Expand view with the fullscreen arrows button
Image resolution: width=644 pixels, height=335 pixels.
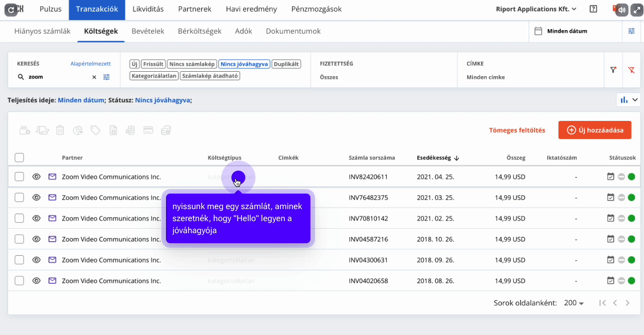pyautogui.click(x=636, y=10)
